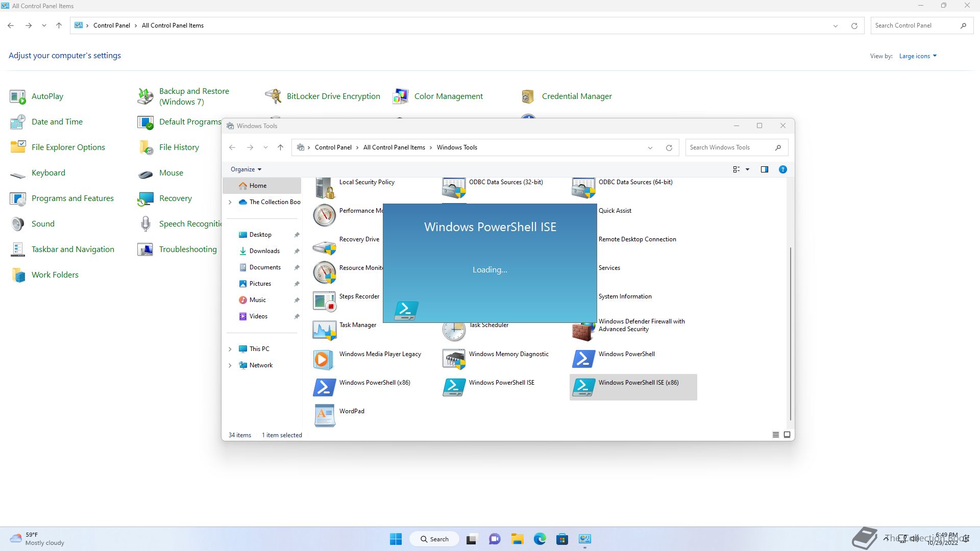Click the Windows Tools help icon
This screenshot has width=980, height=551.
click(x=782, y=169)
